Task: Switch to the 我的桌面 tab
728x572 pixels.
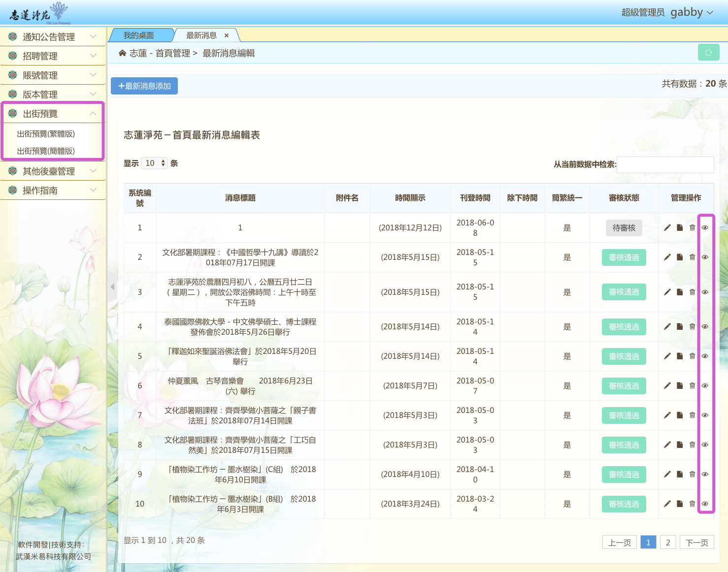Action: point(138,35)
